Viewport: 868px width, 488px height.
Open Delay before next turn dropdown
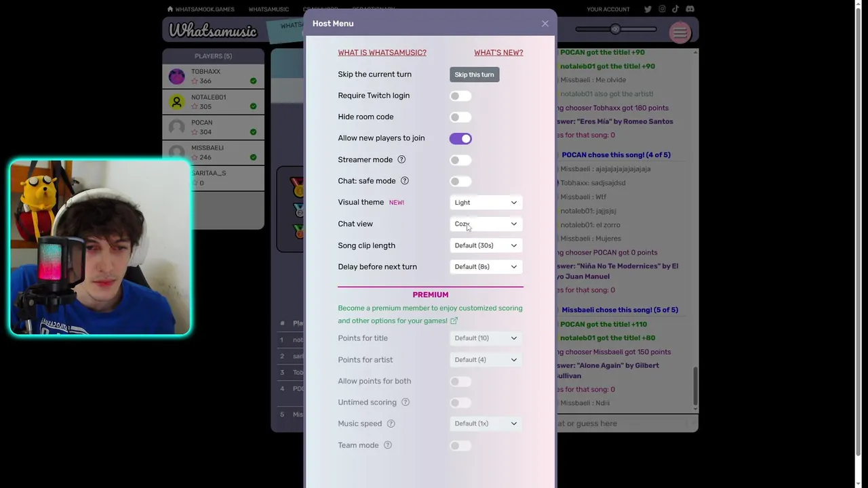[486, 266]
